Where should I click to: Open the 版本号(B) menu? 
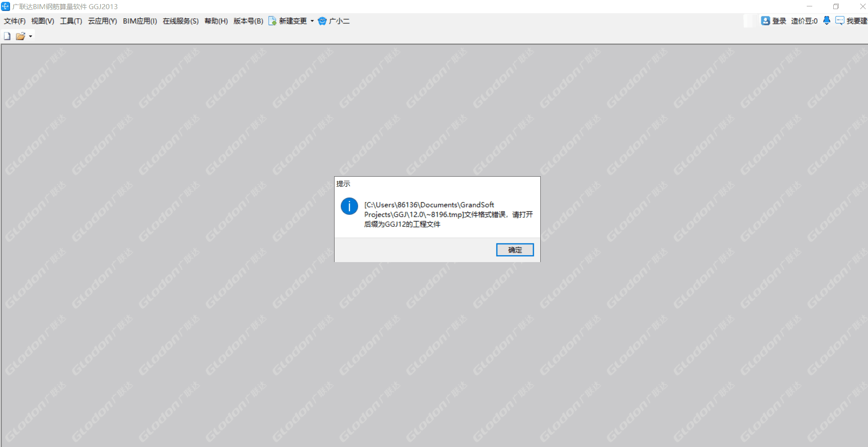248,21
